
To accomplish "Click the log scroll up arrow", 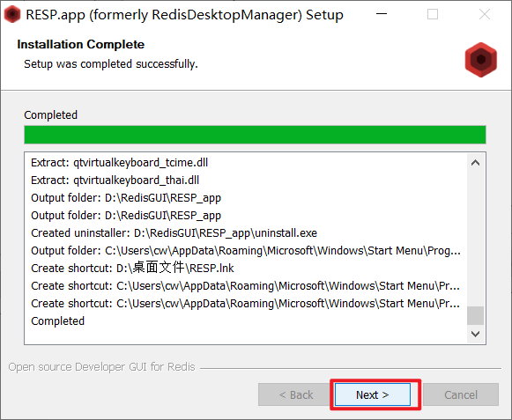I will pyautogui.click(x=476, y=163).
